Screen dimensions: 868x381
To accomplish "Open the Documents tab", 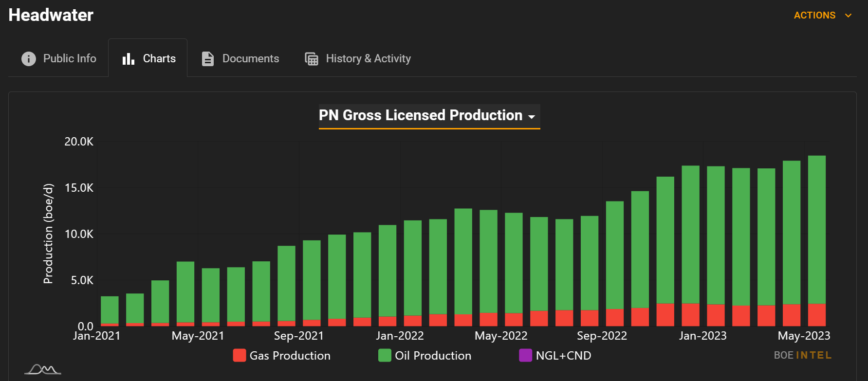I will [240, 58].
